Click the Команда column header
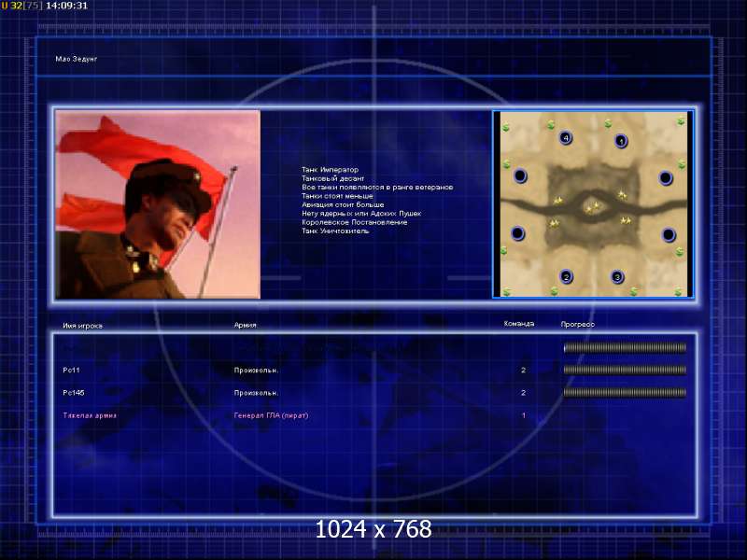The width and height of the screenshot is (747, 560). coord(519,324)
